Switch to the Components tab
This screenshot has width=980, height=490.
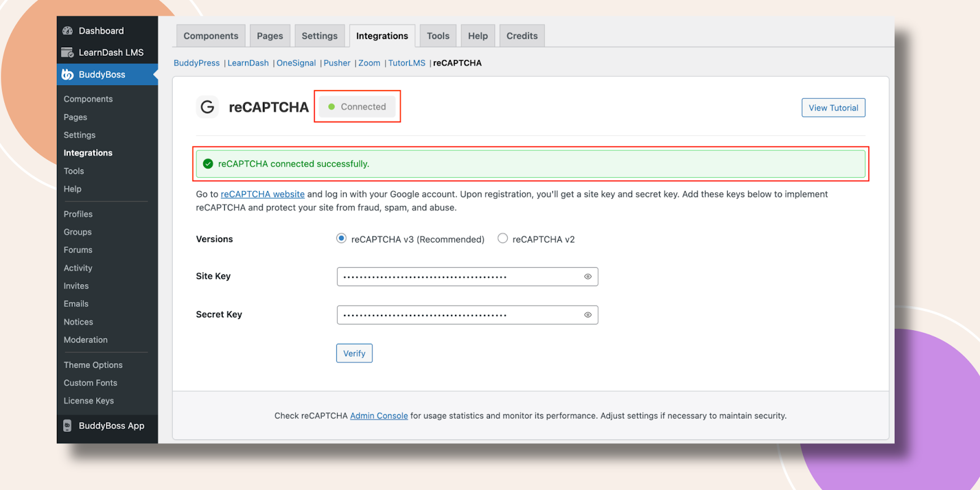click(x=211, y=36)
